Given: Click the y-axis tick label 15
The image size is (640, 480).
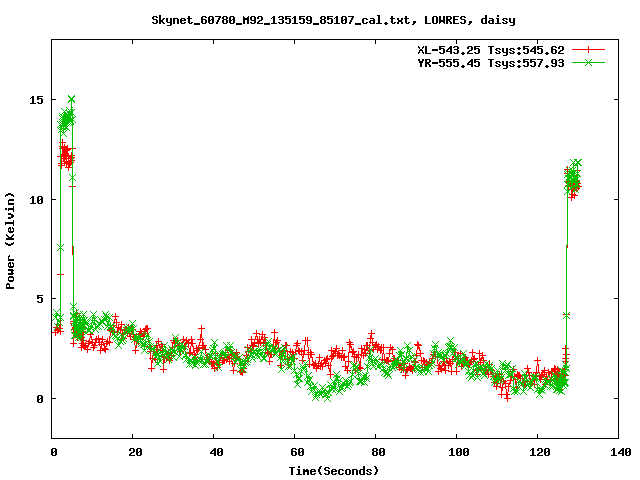Looking at the screenshot, I should coord(36,100).
